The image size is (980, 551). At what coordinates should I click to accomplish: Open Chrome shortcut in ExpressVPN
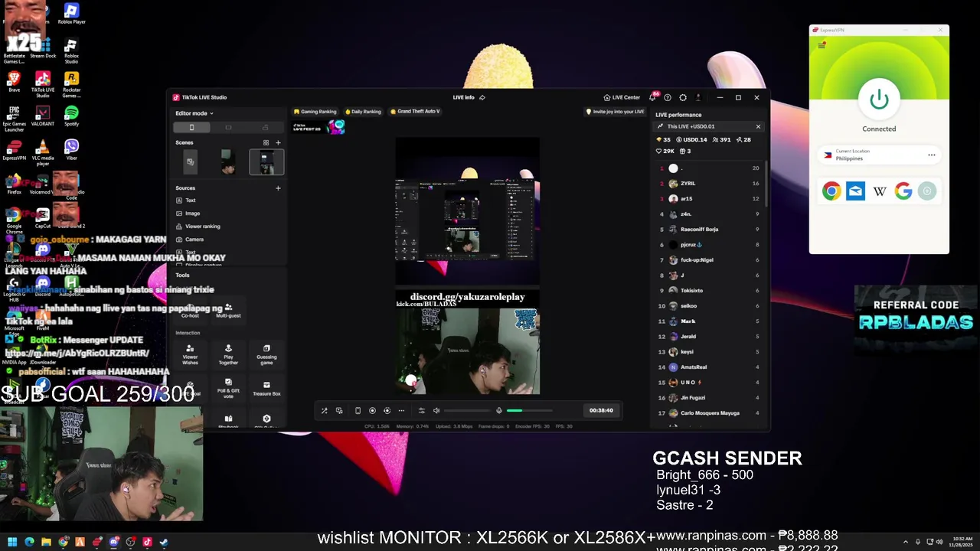point(831,191)
